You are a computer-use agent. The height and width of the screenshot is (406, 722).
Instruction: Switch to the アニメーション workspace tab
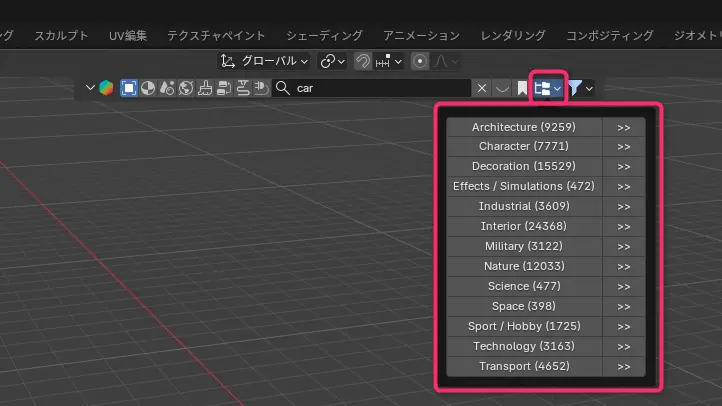tap(421, 35)
